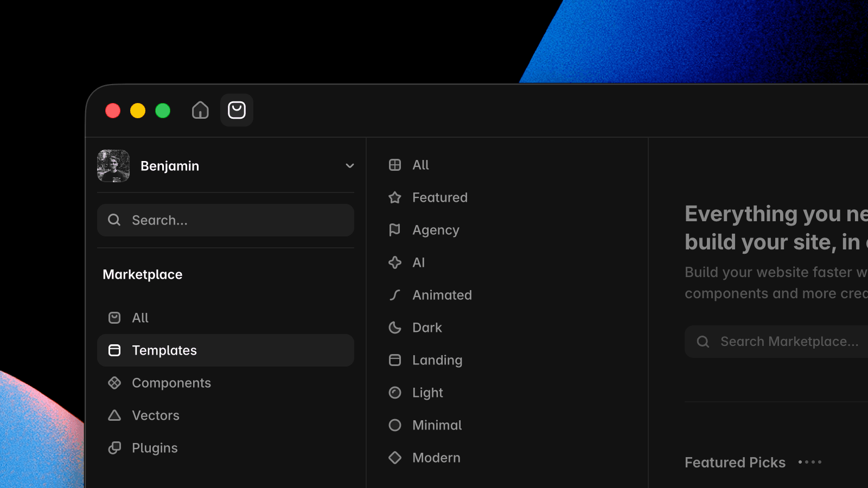Click the Dark moon icon

[395, 328]
